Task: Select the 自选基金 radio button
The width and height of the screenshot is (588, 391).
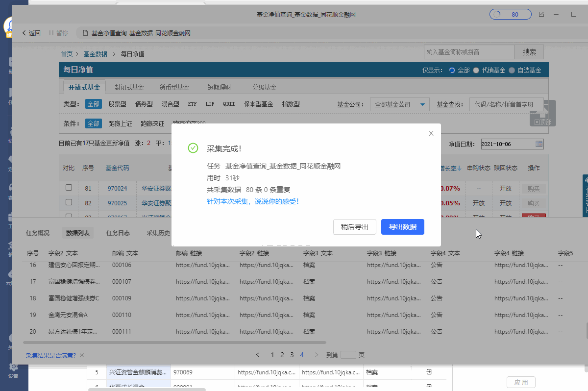Action: pos(512,70)
